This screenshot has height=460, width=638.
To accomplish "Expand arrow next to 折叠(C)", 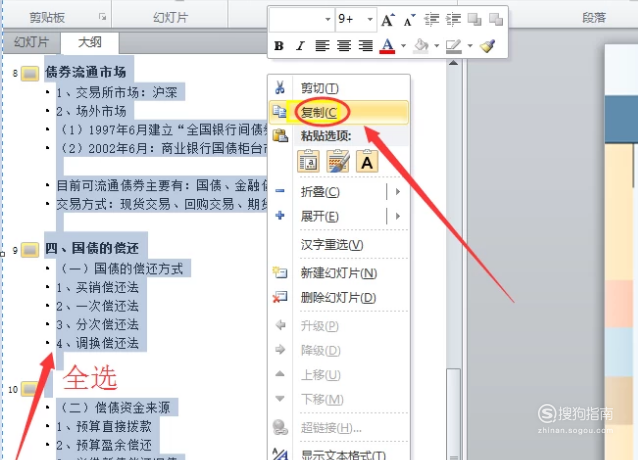I will click(398, 192).
